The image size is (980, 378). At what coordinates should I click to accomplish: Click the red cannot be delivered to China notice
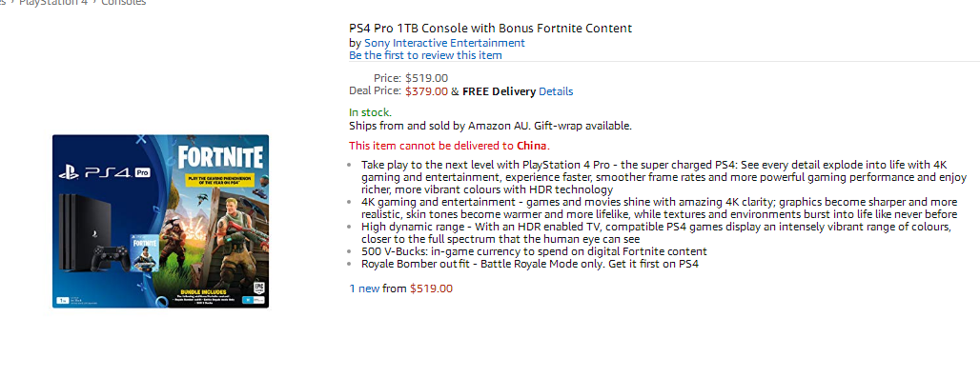click(x=449, y=147)
